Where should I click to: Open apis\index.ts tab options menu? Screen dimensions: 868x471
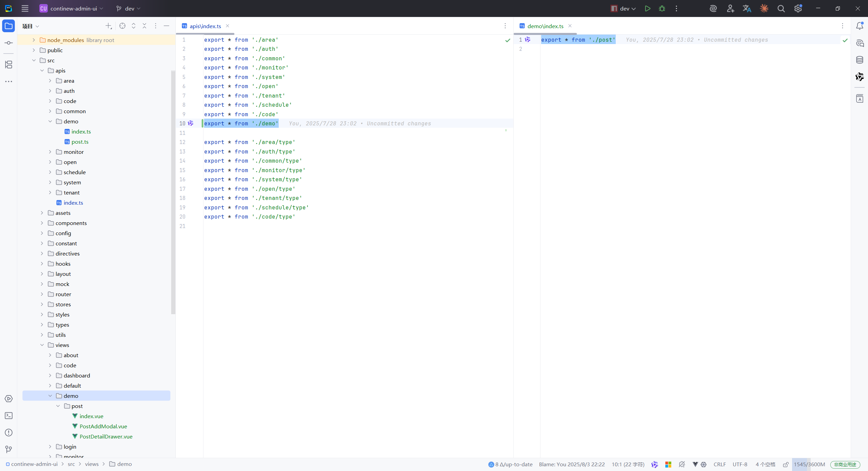(x=505, y=26)
